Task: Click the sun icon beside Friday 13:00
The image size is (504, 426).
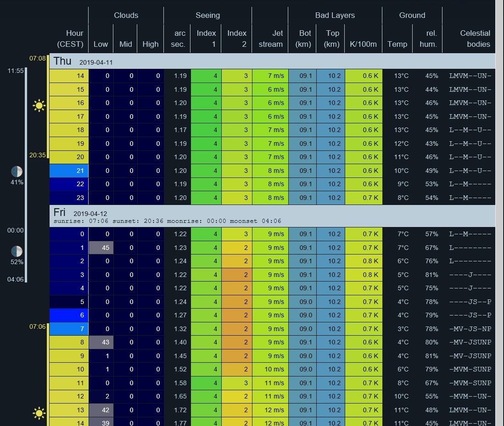Action: pos(39,413)
